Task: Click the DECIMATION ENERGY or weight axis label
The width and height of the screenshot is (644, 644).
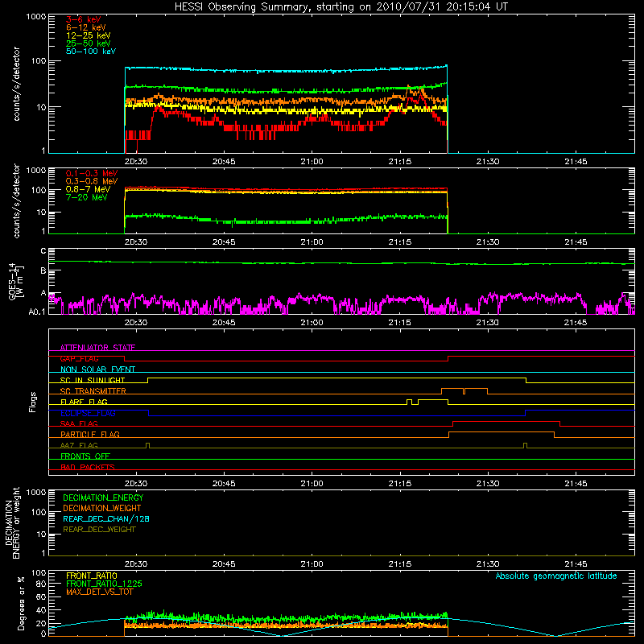Action: tap(12, 522)
